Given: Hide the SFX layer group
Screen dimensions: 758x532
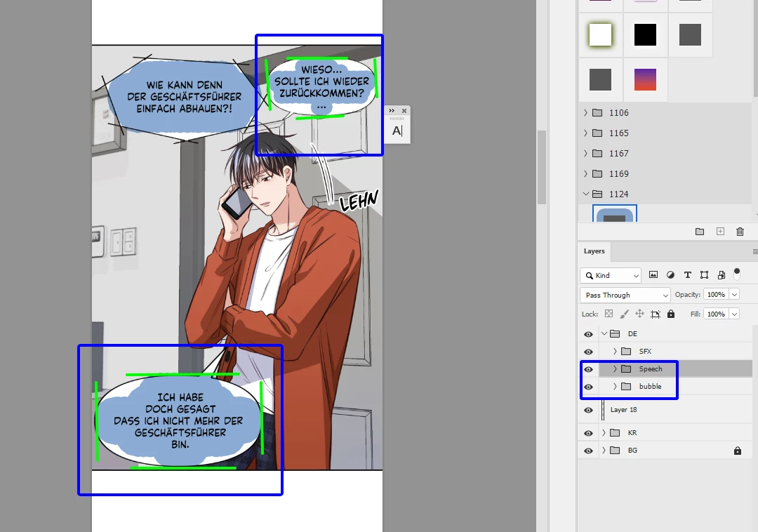Looking at the screenshot, I should [588, 352].
